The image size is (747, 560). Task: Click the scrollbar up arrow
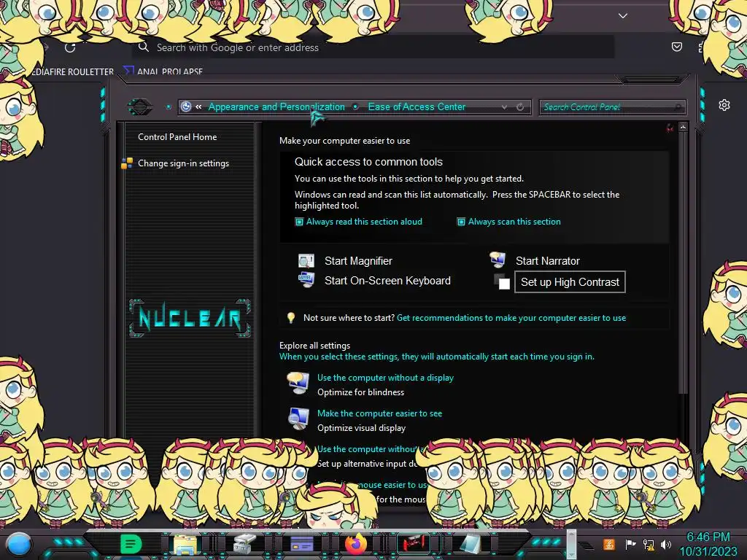683,127
